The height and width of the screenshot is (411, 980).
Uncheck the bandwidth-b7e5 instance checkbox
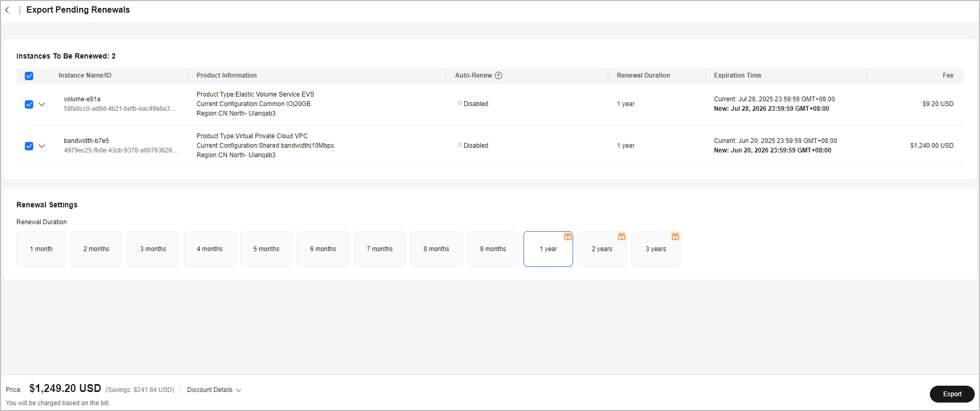[29, 146]
